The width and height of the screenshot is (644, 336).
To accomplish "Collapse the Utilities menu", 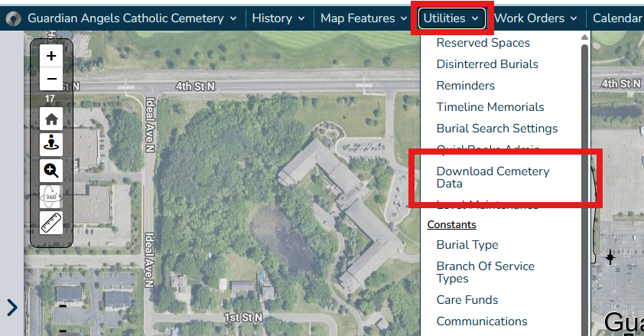I will pyautogui.click(x=451, y=18).
